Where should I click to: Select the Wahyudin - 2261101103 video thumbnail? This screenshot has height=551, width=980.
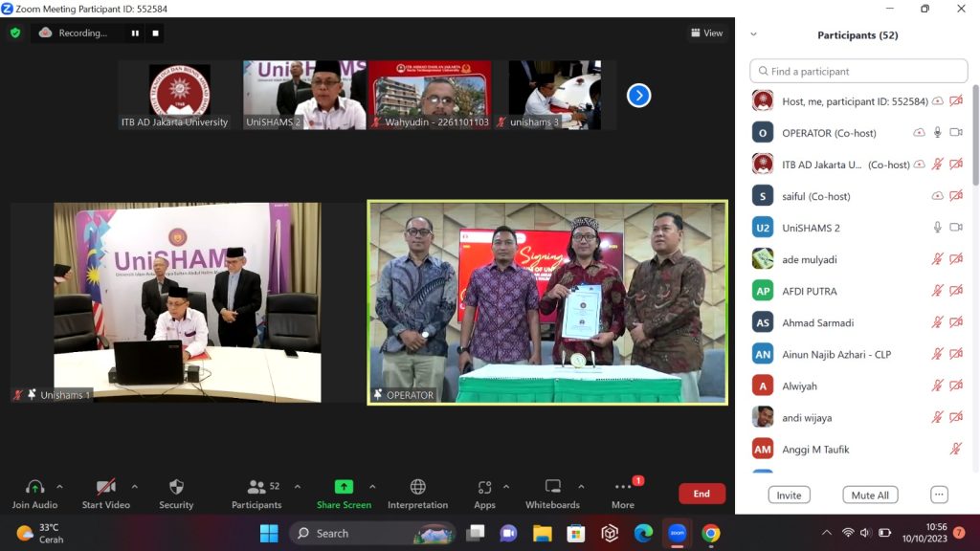pyautogui.click(x=430, y=95)
